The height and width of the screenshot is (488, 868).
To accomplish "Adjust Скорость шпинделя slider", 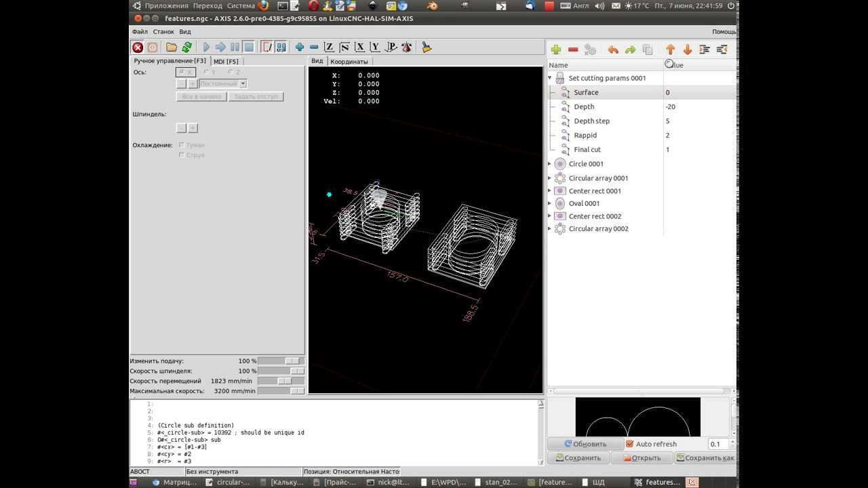I will [x=281, y=371].
